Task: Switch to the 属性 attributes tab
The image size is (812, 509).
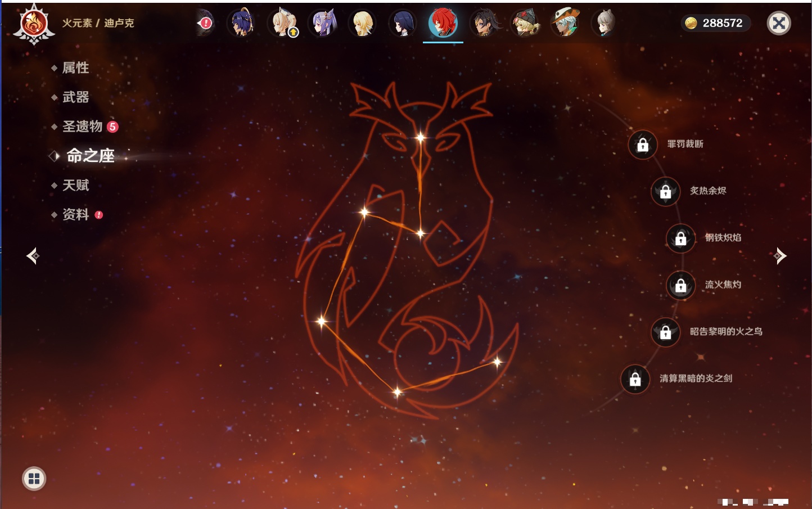Action: click(x=75, y=68)
